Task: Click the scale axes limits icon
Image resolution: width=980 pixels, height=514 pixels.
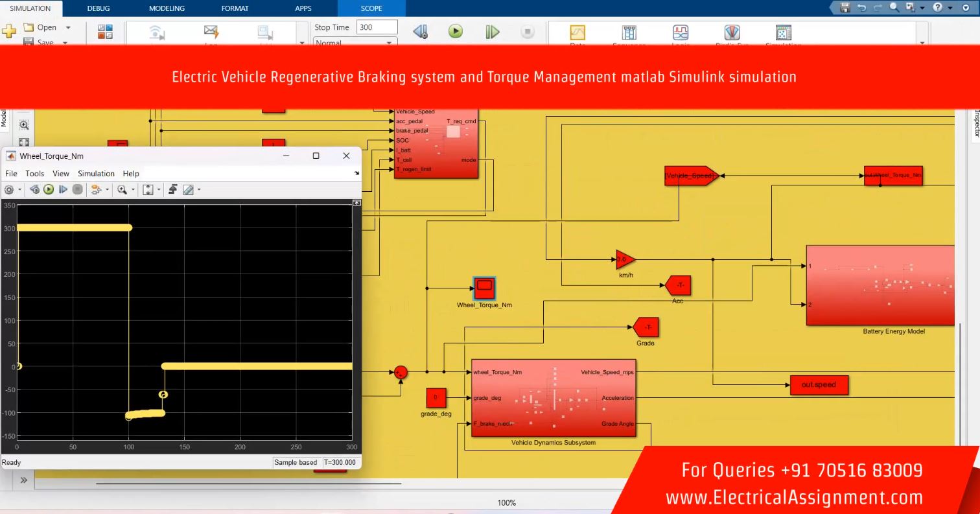Action: [x=148, y=189]
